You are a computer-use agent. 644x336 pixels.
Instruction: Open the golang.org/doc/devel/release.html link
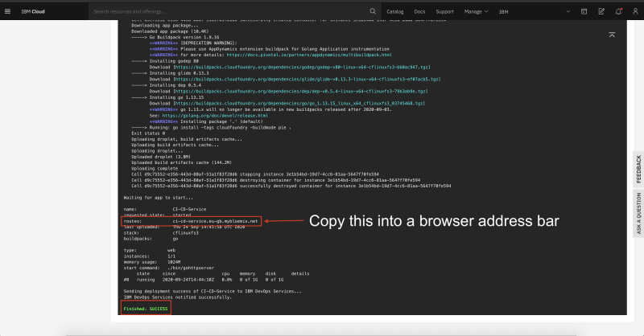tap(215, 116)
